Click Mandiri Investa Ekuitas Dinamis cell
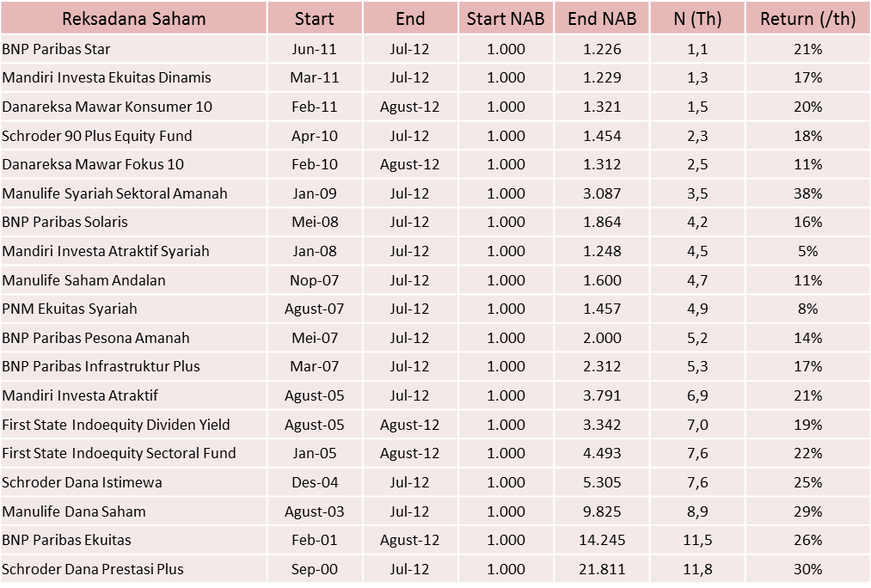The height and width of the screenshot is (588, 871). click(107, 78)
